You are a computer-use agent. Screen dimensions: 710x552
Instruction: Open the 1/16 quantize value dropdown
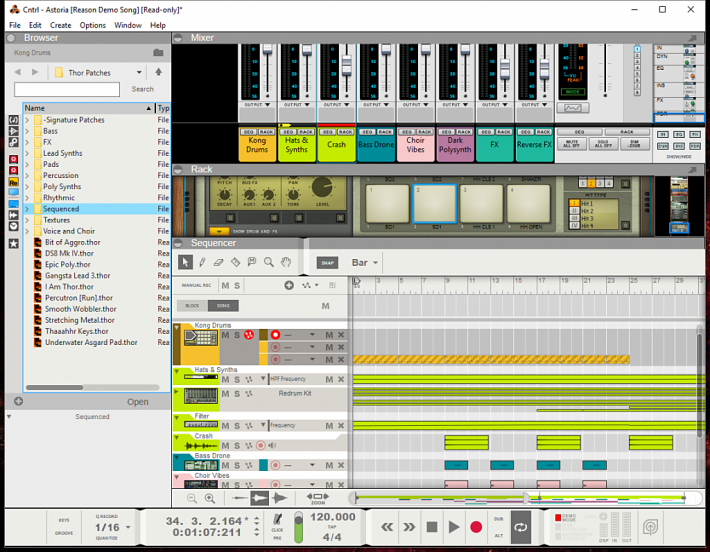[128, 527]
